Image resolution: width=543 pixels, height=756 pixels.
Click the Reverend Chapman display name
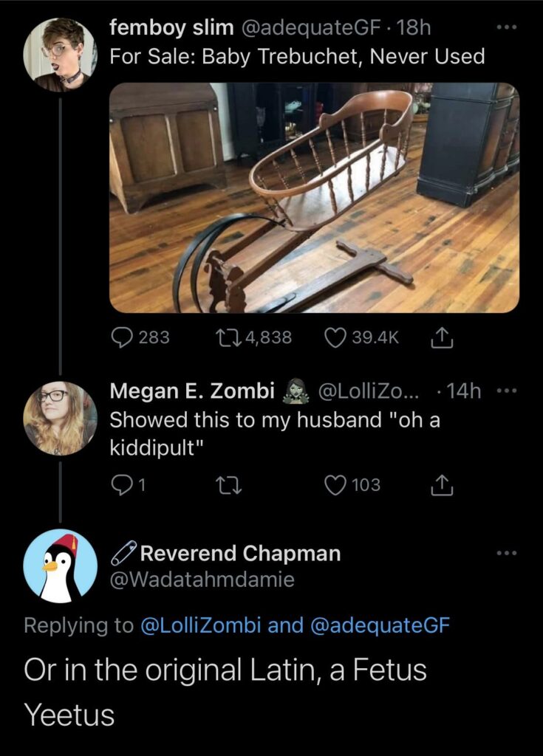(239, 553)
